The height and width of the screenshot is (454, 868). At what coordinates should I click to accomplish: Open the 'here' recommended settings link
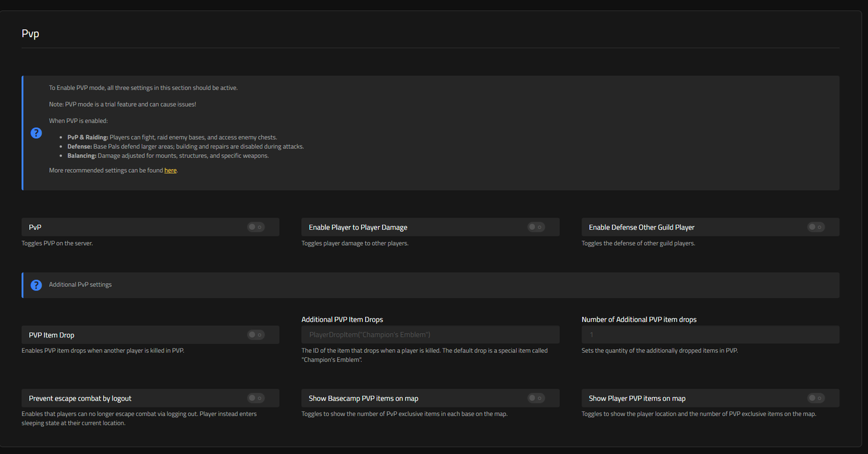pos(170,170)
